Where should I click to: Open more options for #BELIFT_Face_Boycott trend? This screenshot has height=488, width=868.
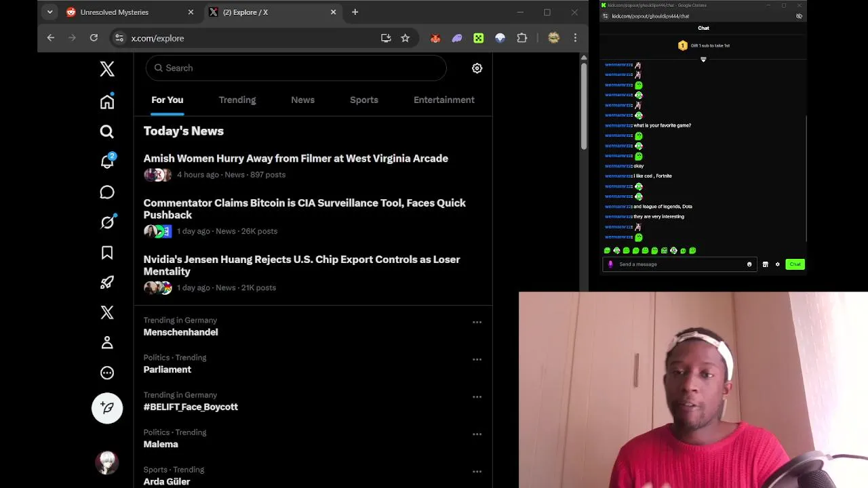point(477,397)
